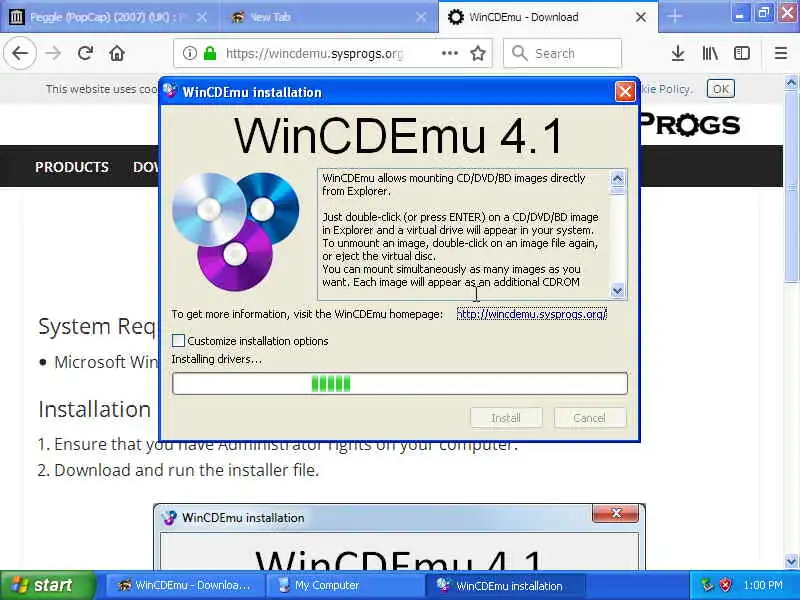Open the Firefox home page icon
Screen dimensions: 800x600
tap(117, 53)
